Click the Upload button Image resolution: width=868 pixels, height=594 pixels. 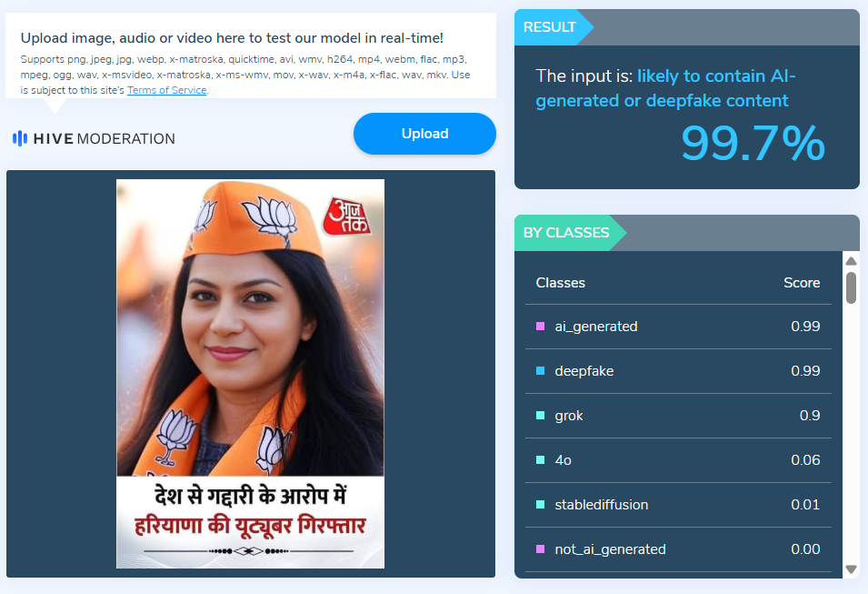[424, 134]
